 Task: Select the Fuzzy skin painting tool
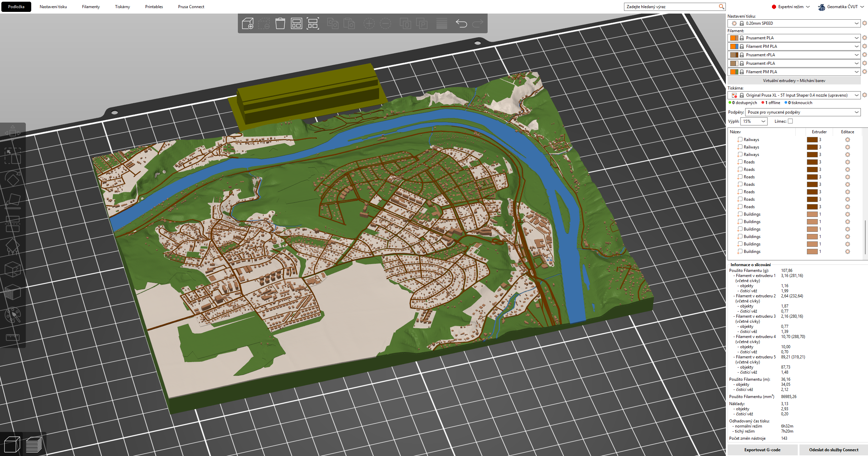[13, 292]
